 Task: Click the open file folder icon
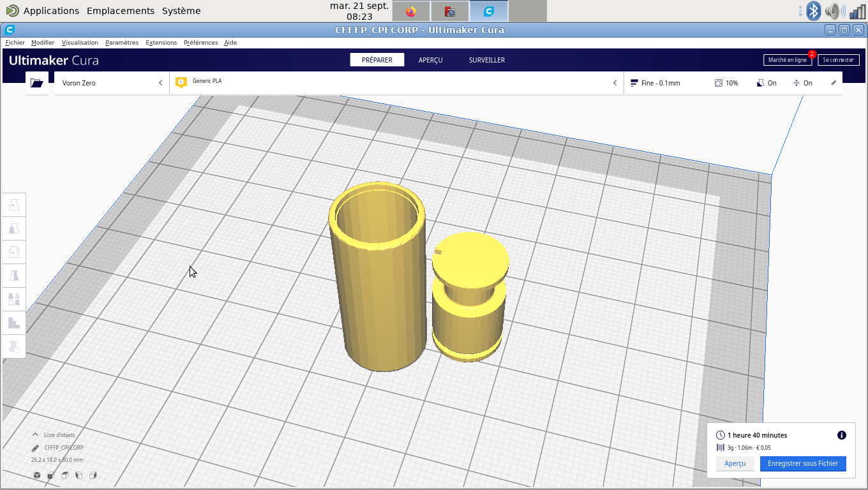(x=37, y=83)
